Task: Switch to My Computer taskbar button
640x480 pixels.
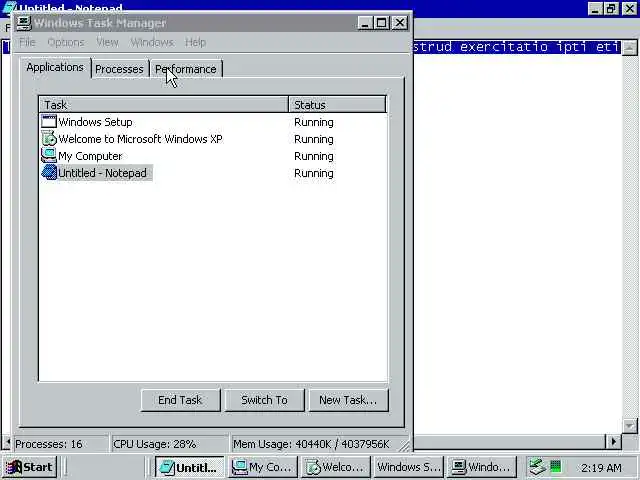Action: [262, 467]
